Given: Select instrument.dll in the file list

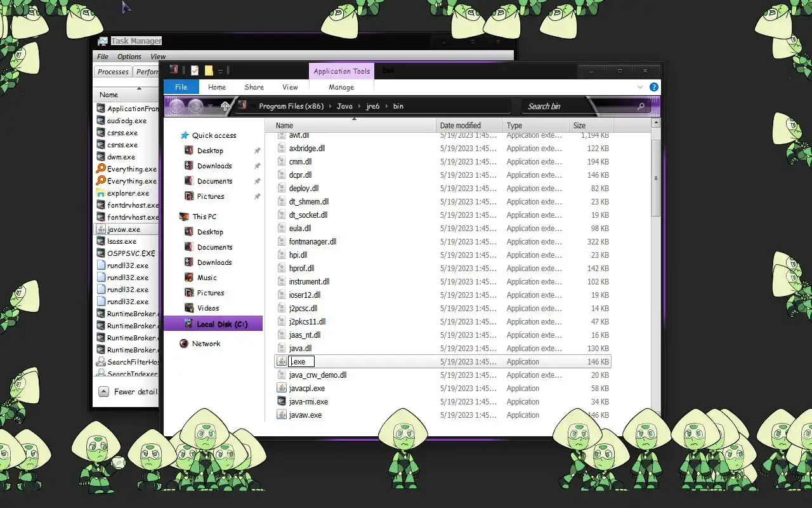Looking at the screenshot, I should [309, 281].
